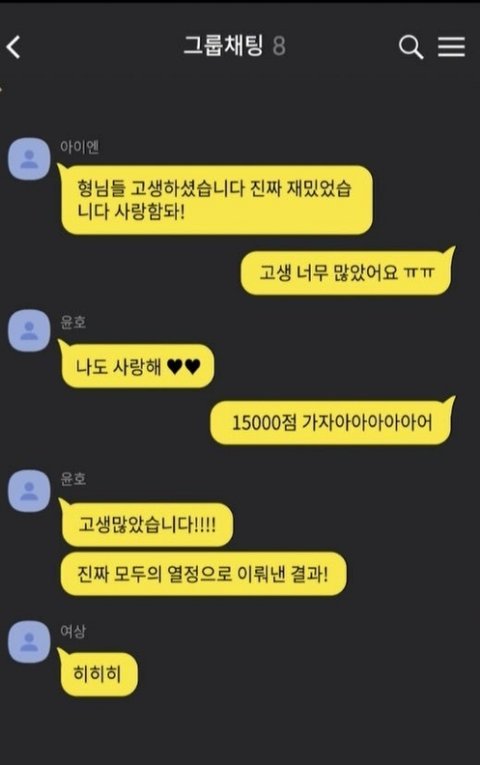This screenshot has height=765, width=480.
Task: Tap first 윤호 profile avatar
Action: pos(29,330)
